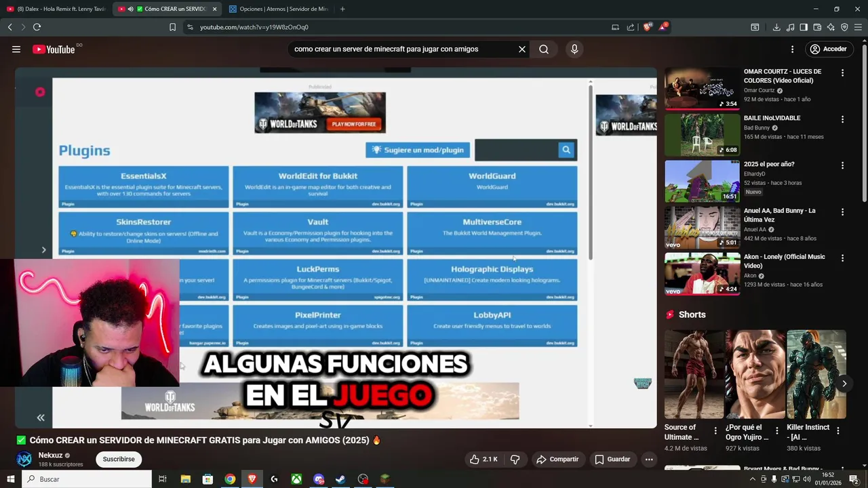Open the Source of Ultimate short thumbnail
The height and width of the screenshot is (488, 868).
[694, 374]
